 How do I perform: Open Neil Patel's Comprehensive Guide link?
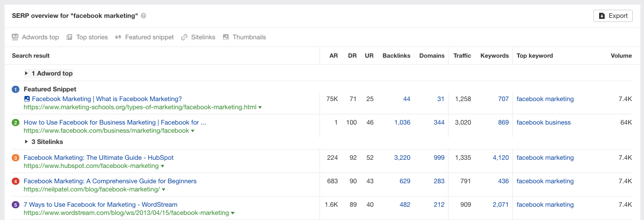[x=110, y=181]
